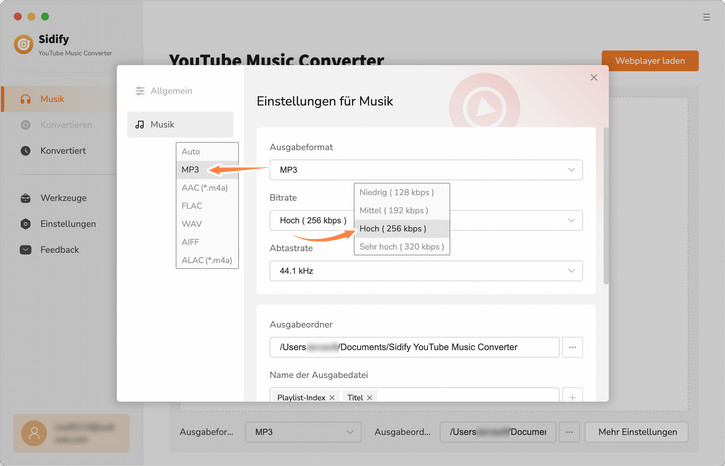Click the Konvertiert clock icon
Viewport: 725px width, 466px height.
click(26, 151)
